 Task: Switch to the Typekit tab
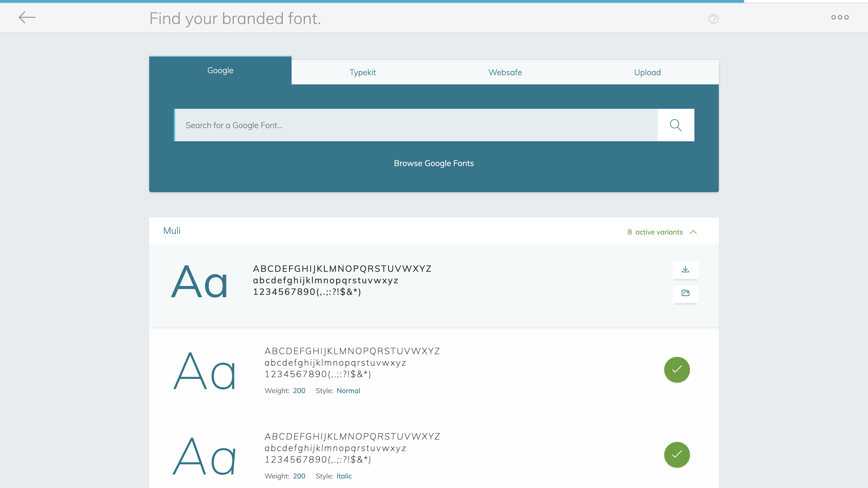click(363, 72)
